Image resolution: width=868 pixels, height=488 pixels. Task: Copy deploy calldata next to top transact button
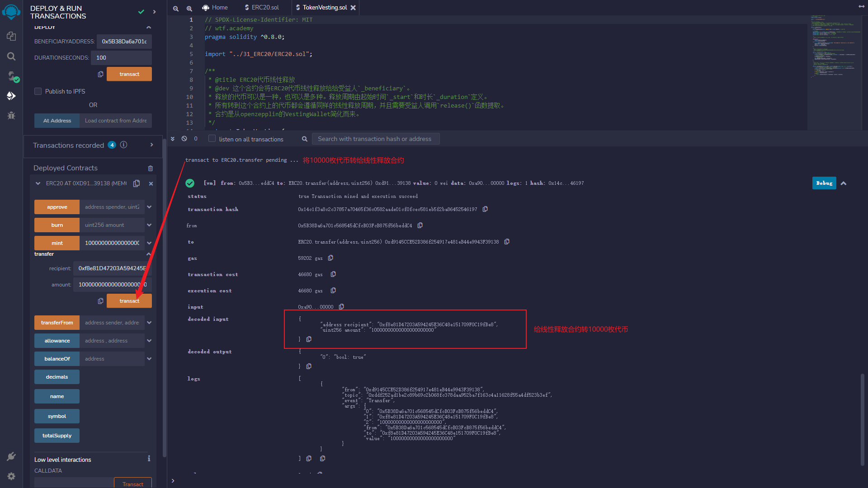(x=100, y=74)
